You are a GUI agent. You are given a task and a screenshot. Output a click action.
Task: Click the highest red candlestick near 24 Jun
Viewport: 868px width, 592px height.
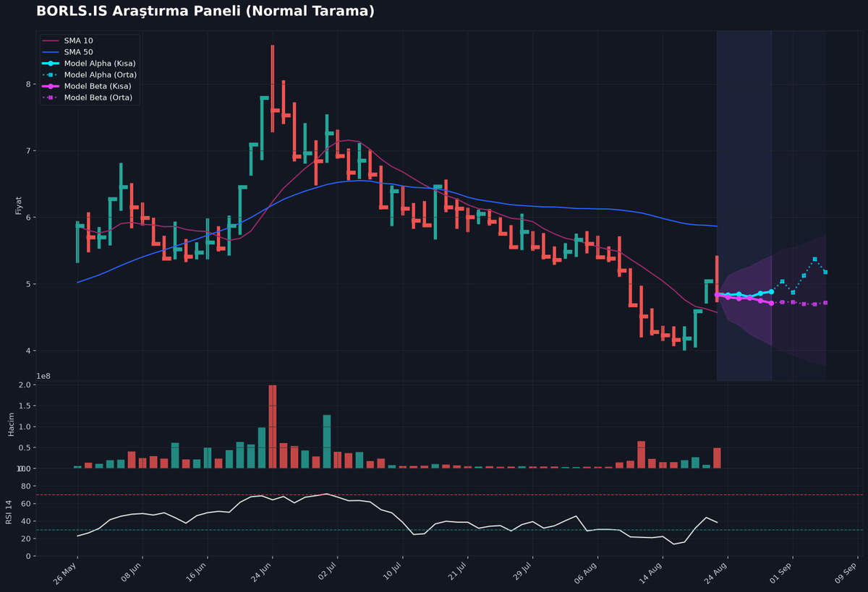273,88
